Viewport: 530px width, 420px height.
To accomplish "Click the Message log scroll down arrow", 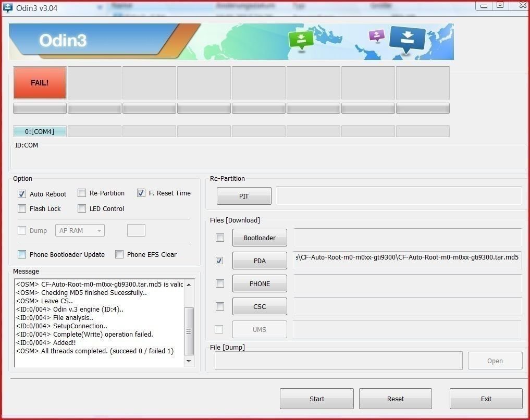I will pos(189,361).
